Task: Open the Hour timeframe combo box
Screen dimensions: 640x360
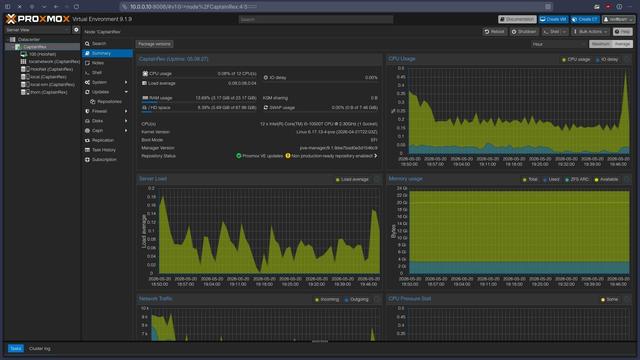Action: (x=558, y=44)
